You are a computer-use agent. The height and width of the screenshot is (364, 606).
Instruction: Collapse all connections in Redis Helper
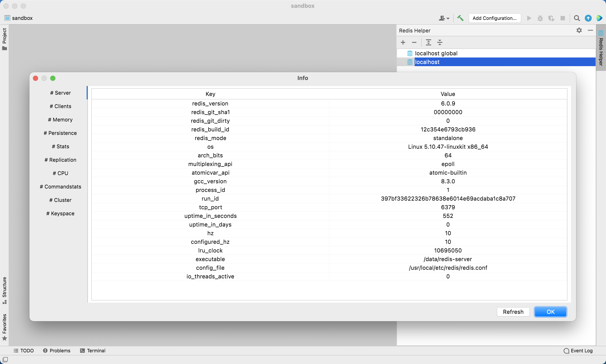[440, 42]
